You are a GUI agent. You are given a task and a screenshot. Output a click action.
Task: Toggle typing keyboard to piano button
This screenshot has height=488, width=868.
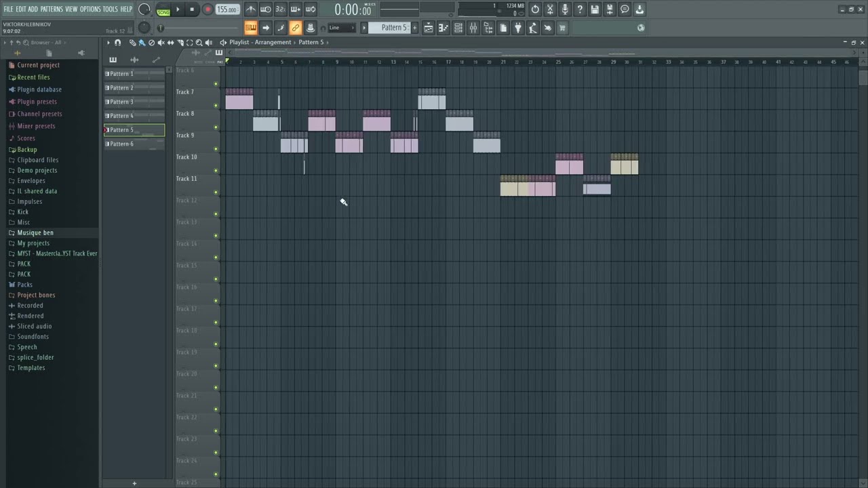(x=251, y=28)
